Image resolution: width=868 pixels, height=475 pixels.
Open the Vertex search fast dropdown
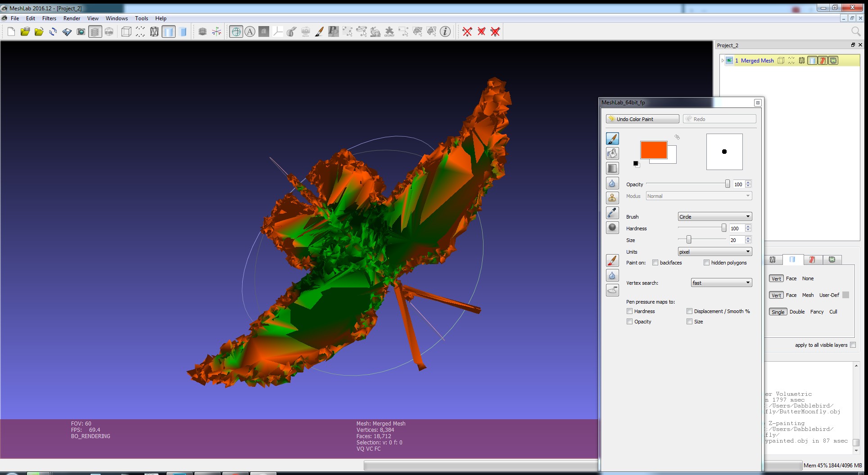[721, 282]
